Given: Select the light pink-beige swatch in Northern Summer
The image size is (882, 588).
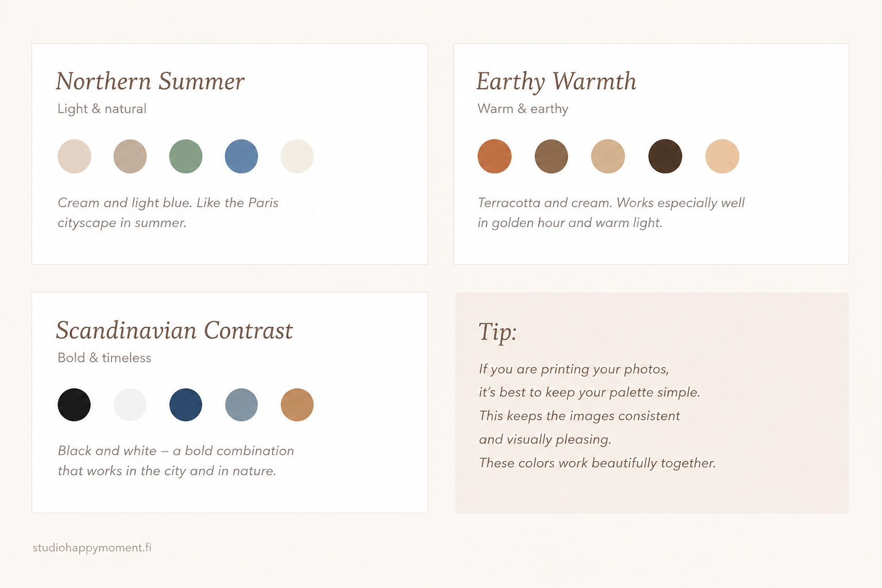Looking at the screenshot, I should click(74, 156).
